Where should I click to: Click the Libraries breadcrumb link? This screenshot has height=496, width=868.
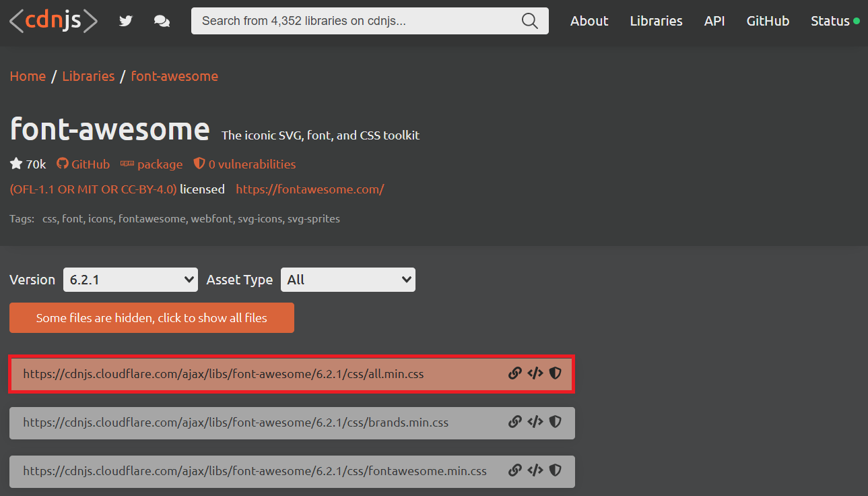click(x=88, y=76)
